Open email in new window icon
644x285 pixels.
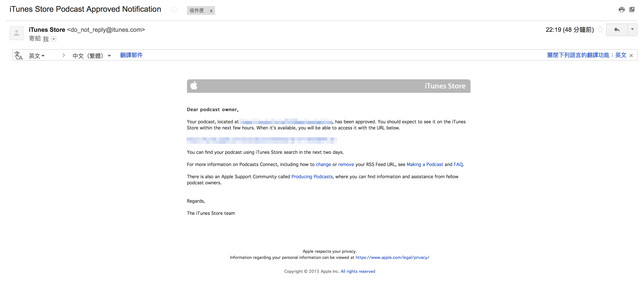coord(632,10)
